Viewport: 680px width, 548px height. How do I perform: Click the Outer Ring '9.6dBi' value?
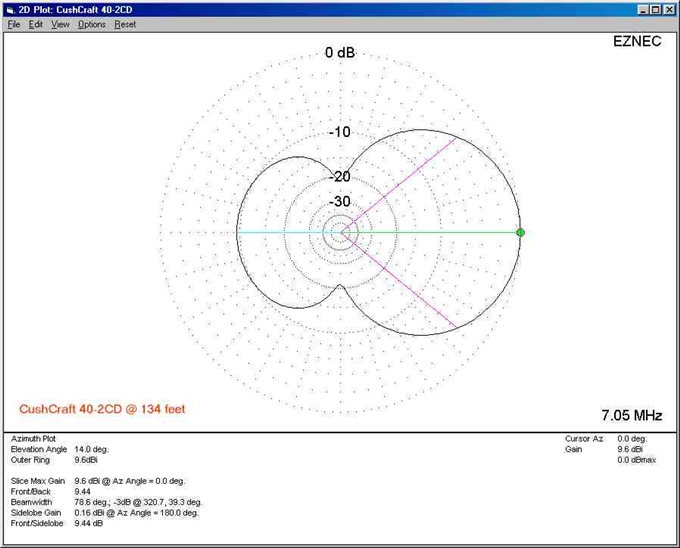[x=86, y=460]
